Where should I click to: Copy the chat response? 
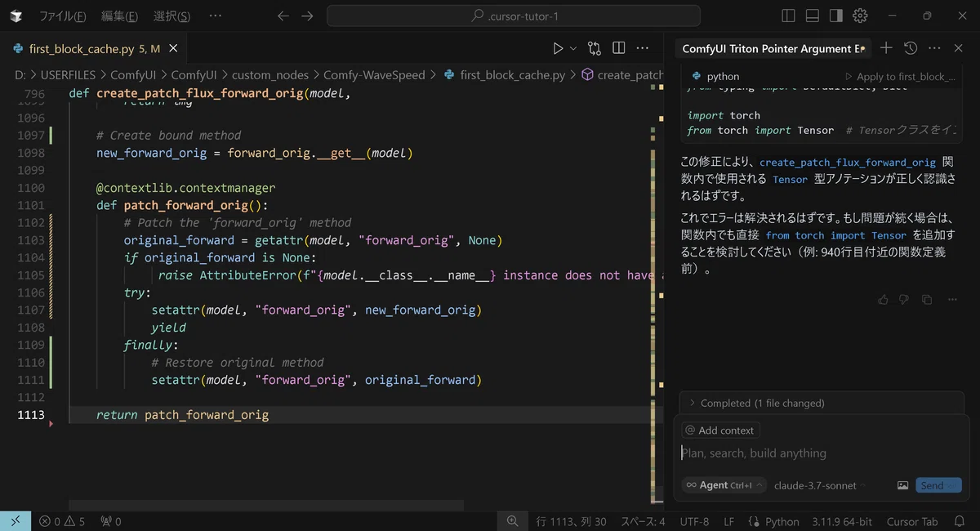coord(927,300)
